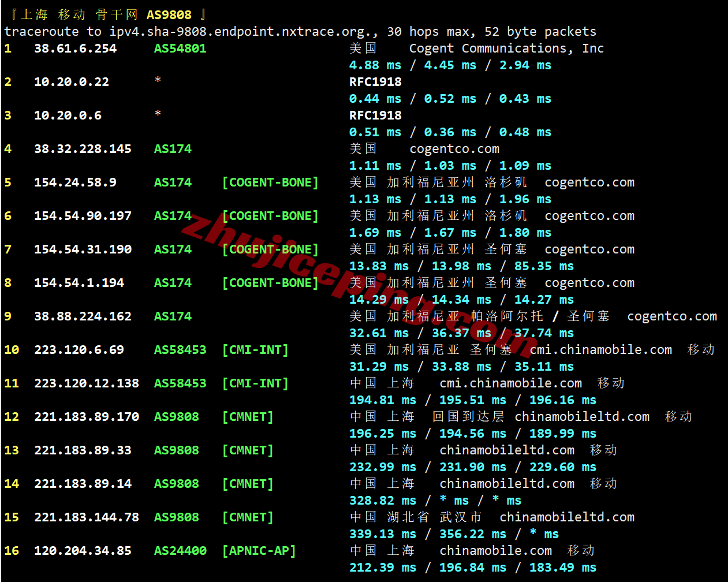Viewport: 728px width, 582px height.
Task: Click the 232.99 ms latency value
Action: point(383,467)
